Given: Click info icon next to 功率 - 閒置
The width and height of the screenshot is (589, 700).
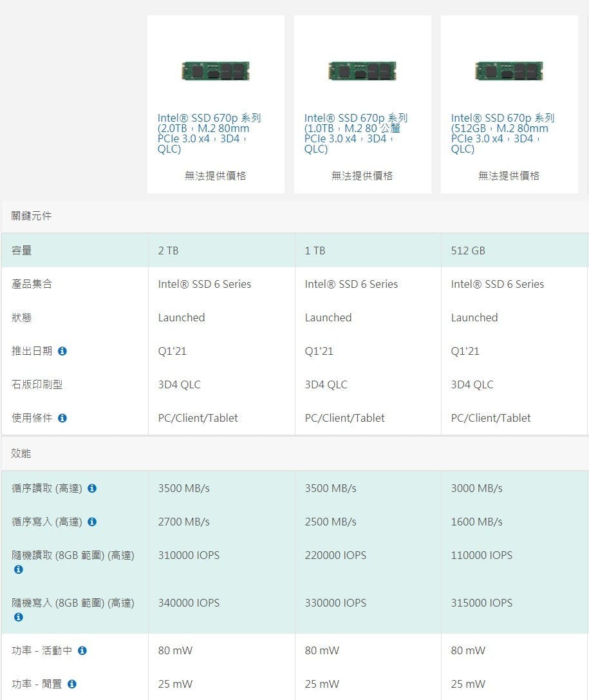Looking at the screenshot, I should coord(72,685).
